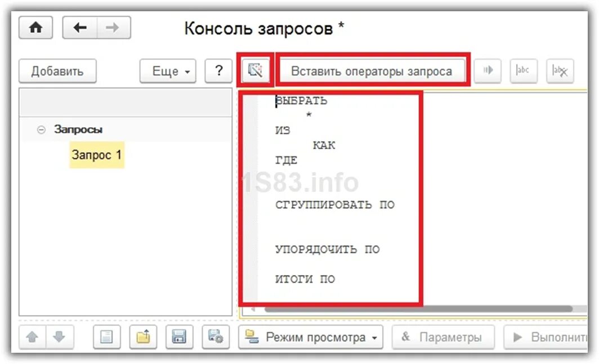Click the find text icon (|abc)

point(524,70)
